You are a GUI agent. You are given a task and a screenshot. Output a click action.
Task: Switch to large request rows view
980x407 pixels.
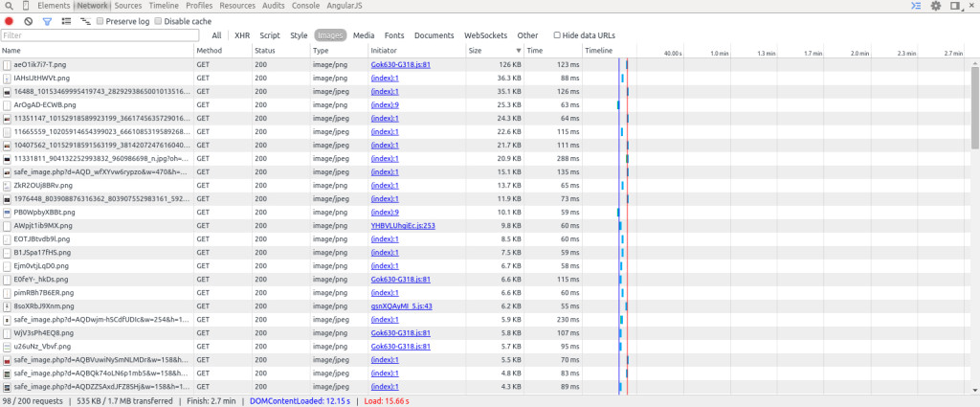(x=66, y=21)
